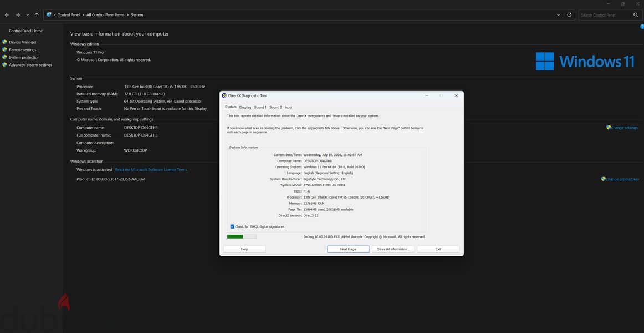Image resolution: width=644 pixels, height=333 pixels.
Task: Go up one level with Up arrow
Action: pyautogui.click(x=37, y=15)
